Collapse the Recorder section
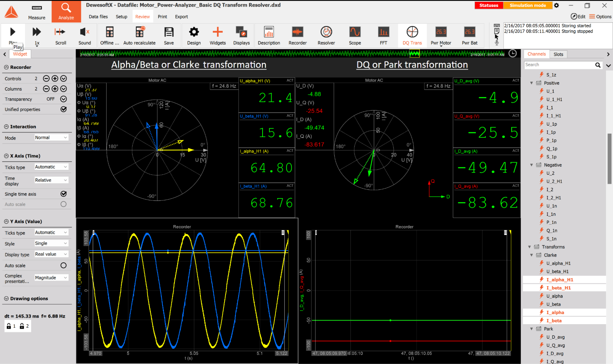The width and height of the screenshot is (613, 364). (x=6, y=67)
